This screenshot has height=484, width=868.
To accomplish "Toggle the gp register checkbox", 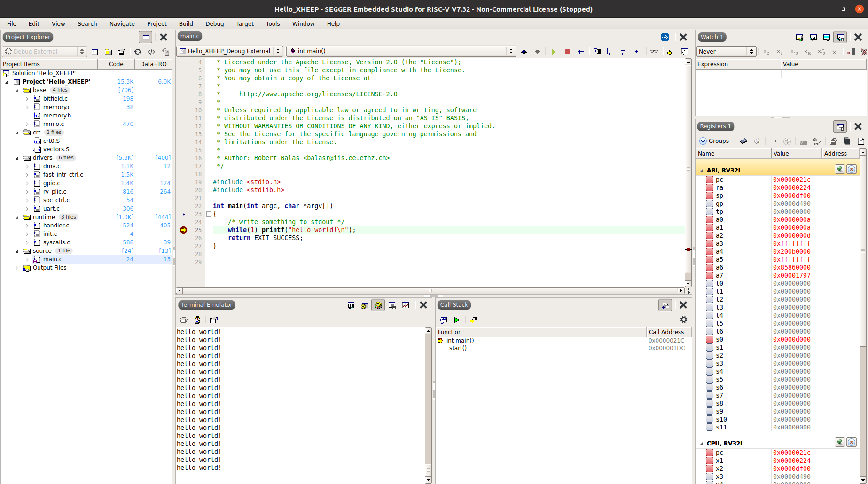I will point(710,203).
